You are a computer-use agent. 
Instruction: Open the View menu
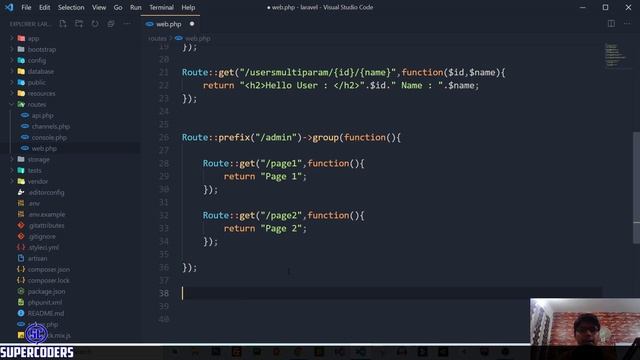99,7
